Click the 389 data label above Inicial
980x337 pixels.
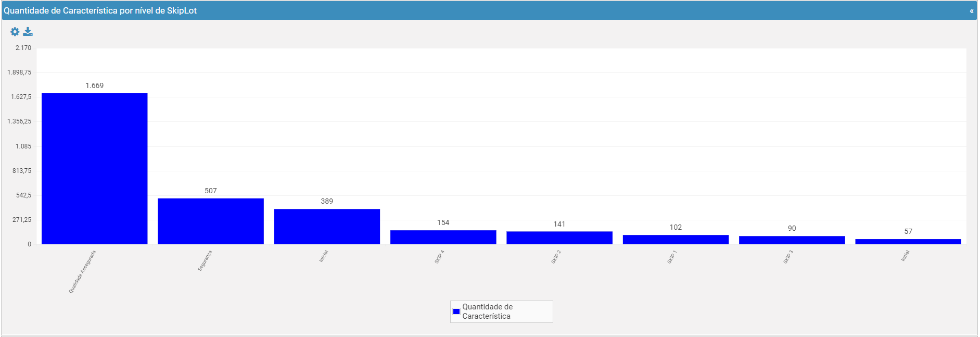click(x=327, y=201)
